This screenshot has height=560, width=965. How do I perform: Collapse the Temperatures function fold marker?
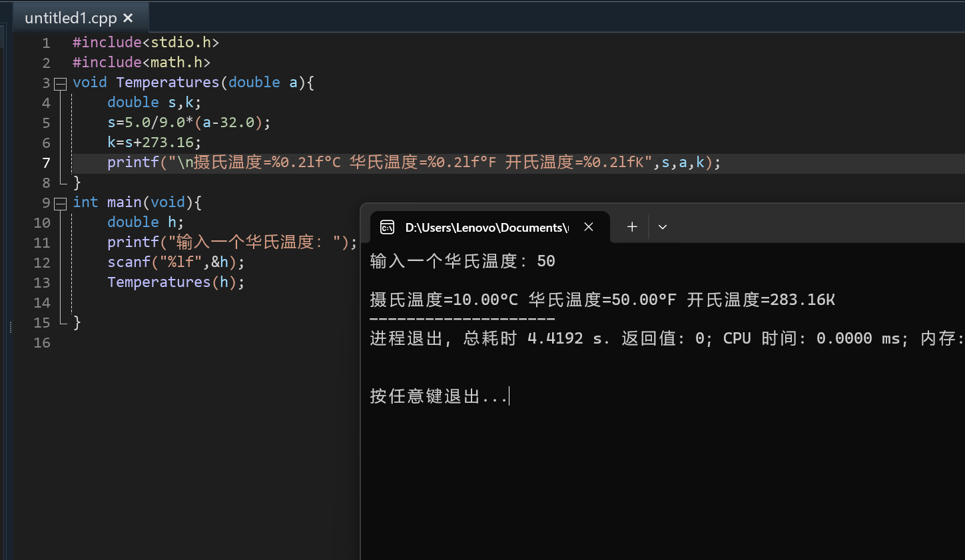pyautogui.click(x=60, y=83)
